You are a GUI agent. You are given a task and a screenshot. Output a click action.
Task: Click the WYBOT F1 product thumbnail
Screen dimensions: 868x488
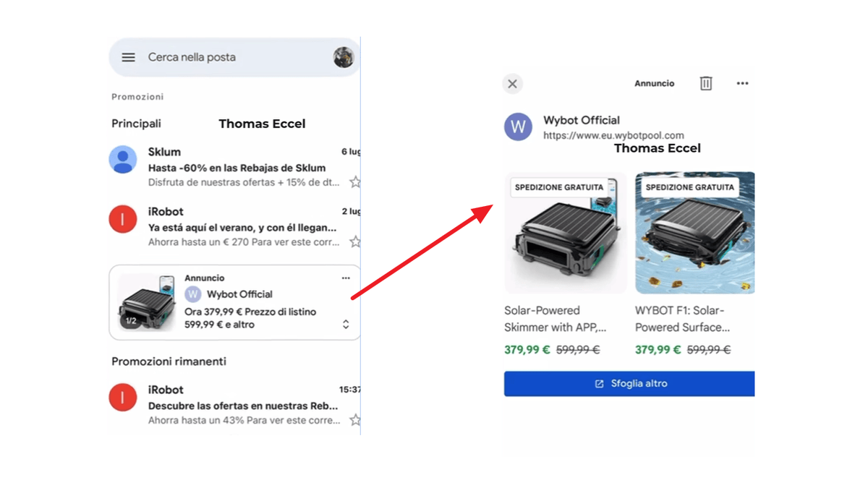pyautogui.click(x=694, y=233)
